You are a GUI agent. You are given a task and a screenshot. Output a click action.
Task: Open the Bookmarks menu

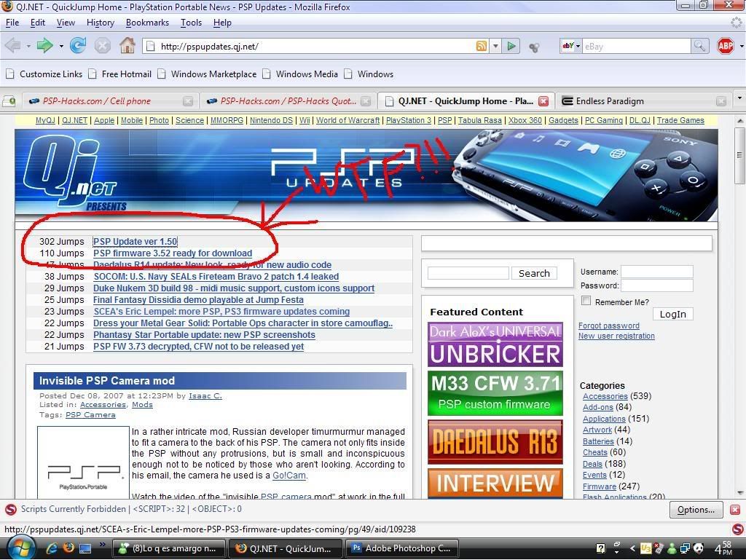(x=147, y=23)
